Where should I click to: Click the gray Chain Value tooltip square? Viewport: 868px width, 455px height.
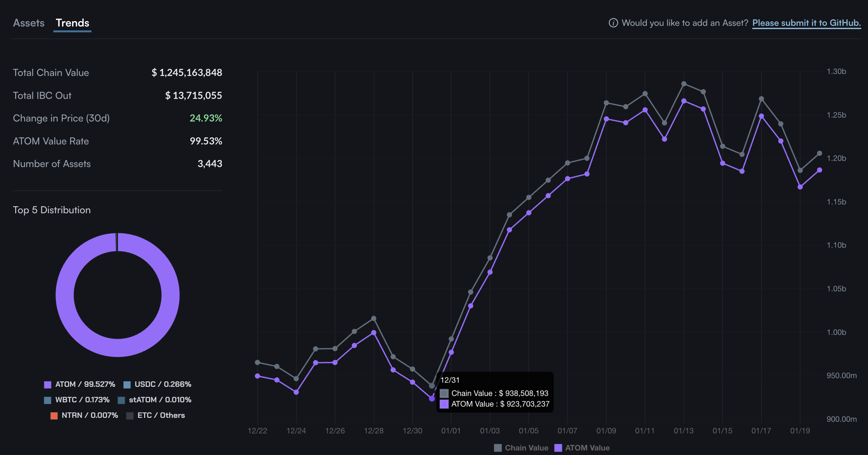[x=444, y=393]
